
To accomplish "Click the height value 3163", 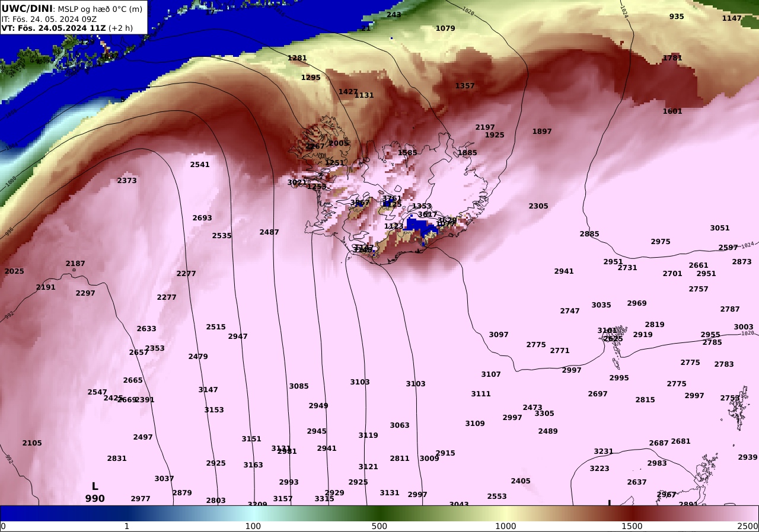I will click(x=253, y=465).
